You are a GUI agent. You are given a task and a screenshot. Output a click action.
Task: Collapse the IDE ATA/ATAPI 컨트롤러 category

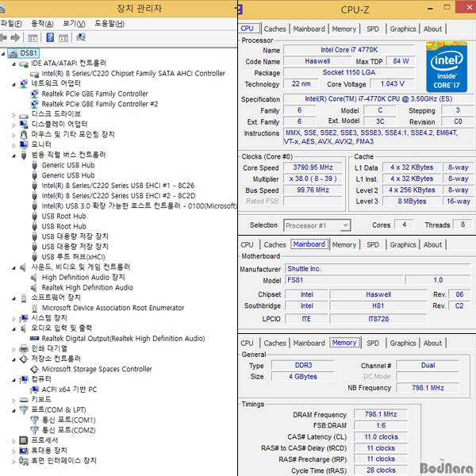coord(13,64)
